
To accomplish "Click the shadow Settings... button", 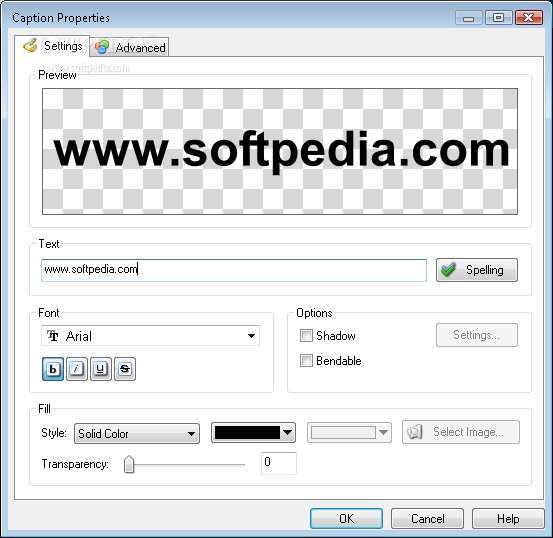I will click(x=477, y=335).
